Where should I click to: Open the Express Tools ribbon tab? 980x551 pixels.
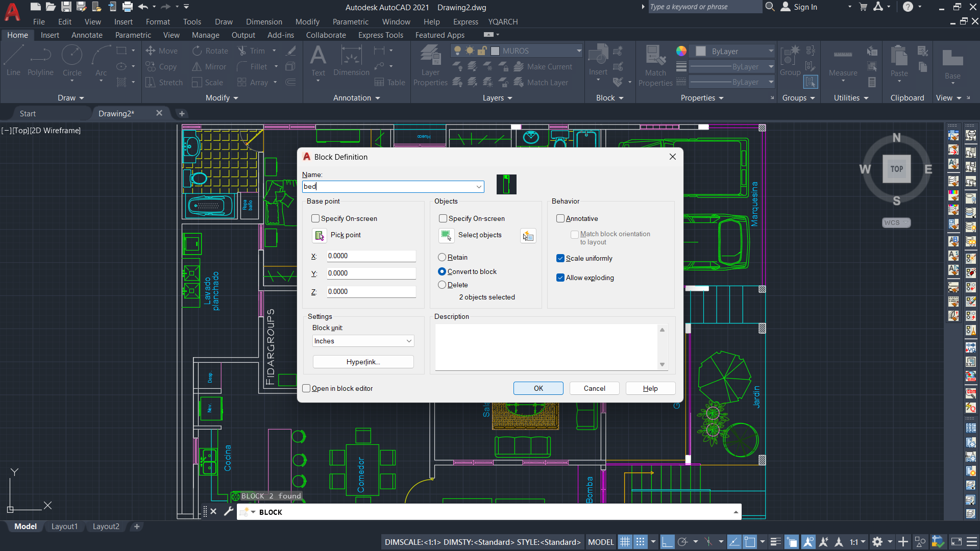point(380,35)
